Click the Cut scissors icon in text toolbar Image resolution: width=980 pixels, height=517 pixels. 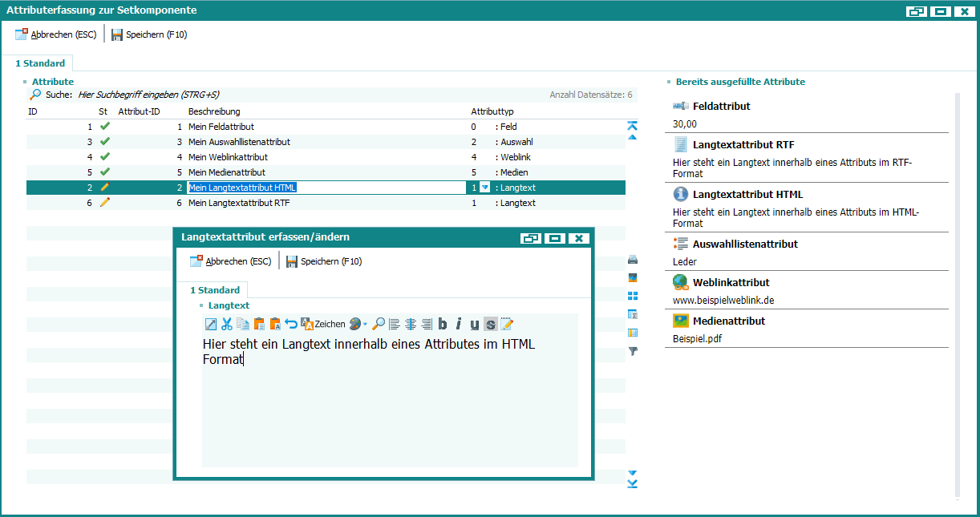227,325
